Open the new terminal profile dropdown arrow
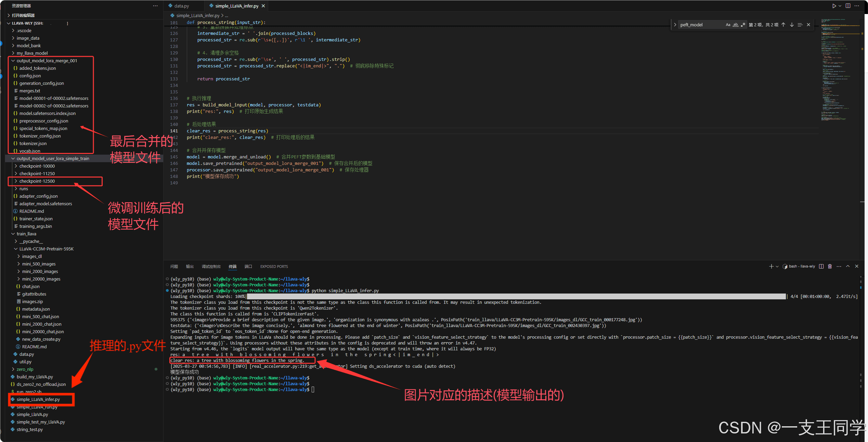 (777, 266)
